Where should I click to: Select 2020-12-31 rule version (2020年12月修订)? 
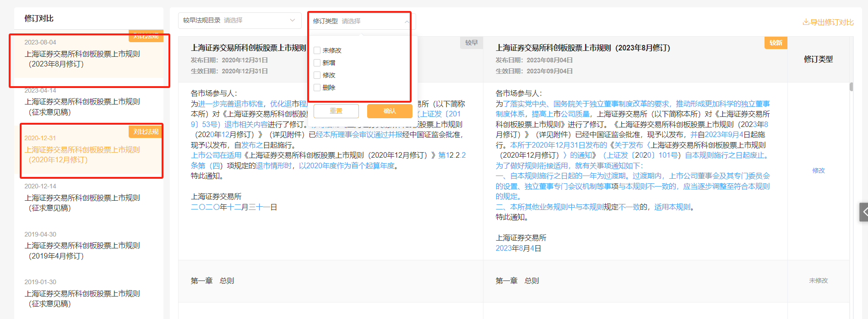(89, 150)
